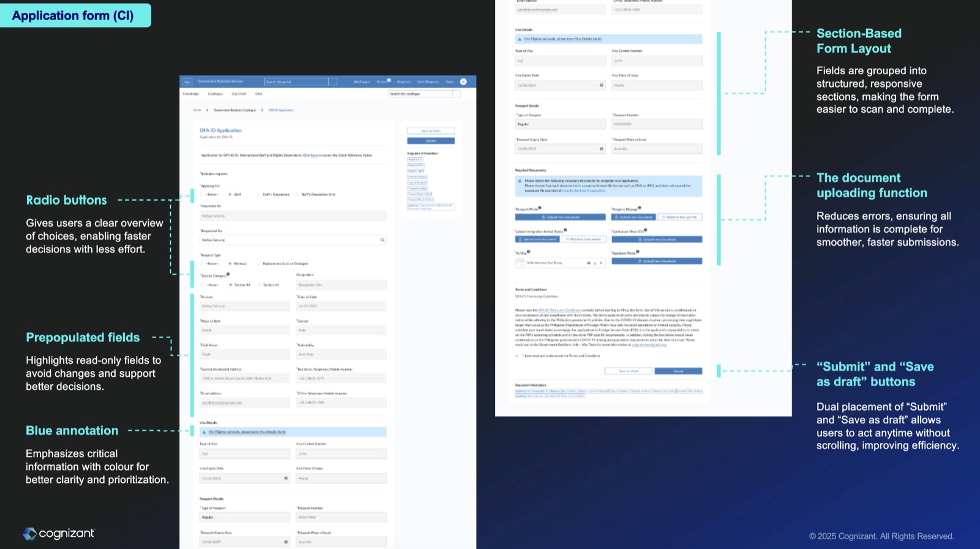Open Passport Expiry Date calendar in left form
Screen dimensions: 980x549
tap(286, 542)
